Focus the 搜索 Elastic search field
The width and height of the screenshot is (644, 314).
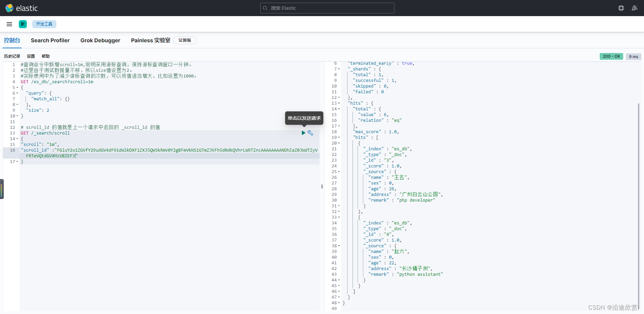(327, 8)
